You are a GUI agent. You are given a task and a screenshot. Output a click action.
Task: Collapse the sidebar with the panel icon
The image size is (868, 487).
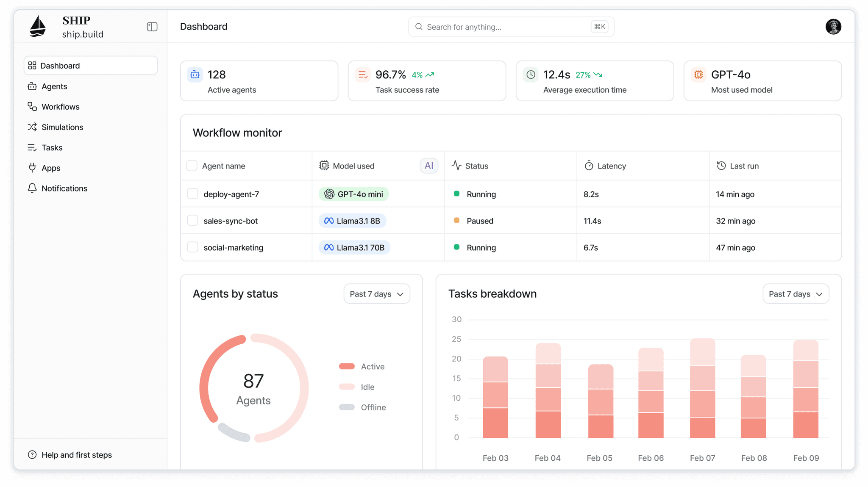[x=152, y=27]
